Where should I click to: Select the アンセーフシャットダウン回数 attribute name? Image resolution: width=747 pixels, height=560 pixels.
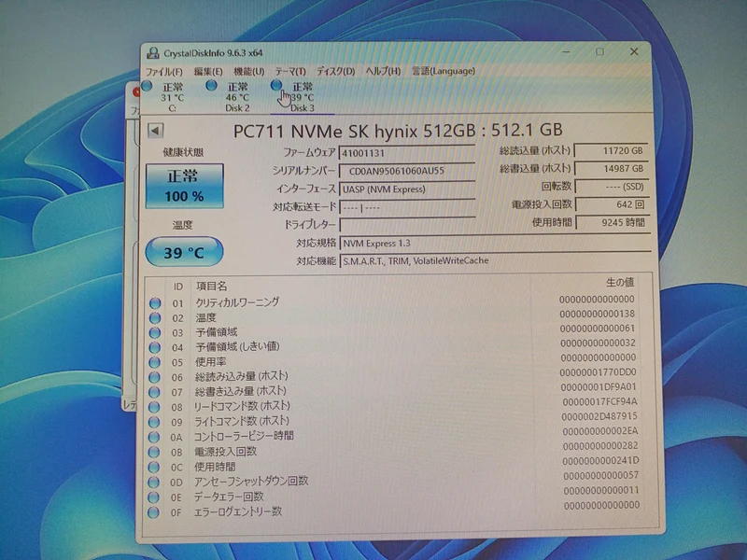(251, 481)
